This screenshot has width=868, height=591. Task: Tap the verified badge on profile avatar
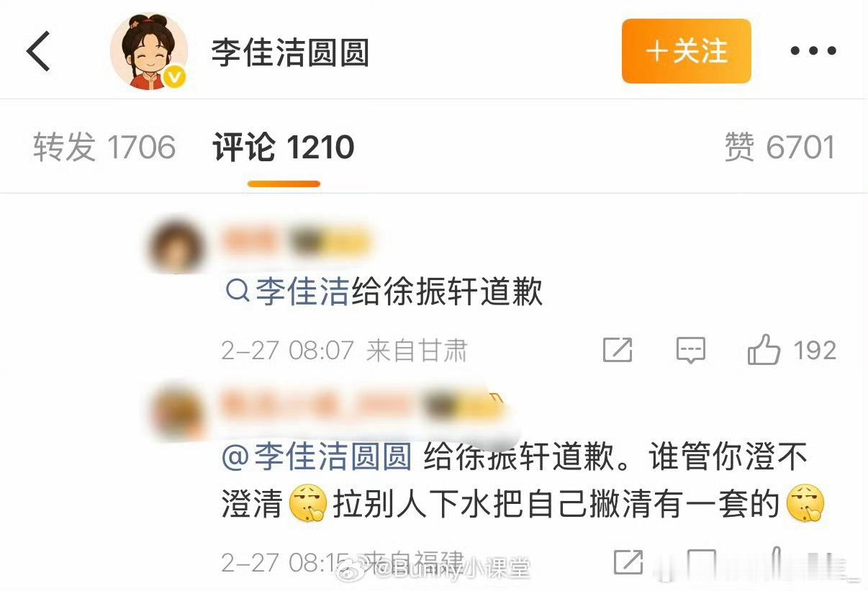(176, 77)
